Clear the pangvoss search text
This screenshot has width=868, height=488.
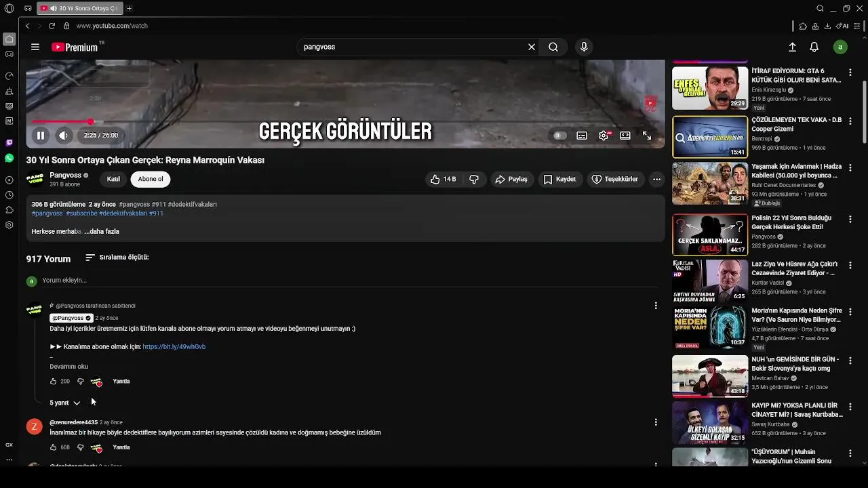(532, 47)
